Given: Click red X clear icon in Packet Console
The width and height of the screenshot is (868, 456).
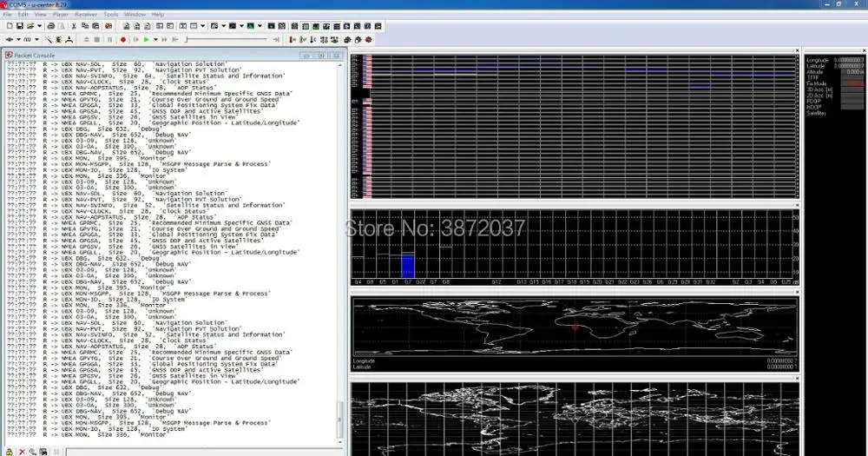Looking at the screenshot, I should coord(22,453).
